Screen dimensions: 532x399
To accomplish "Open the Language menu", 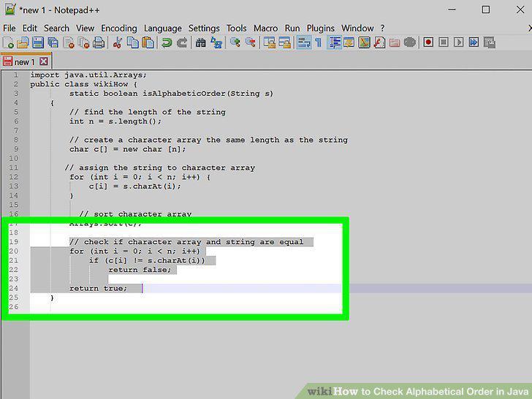I will coord(163,28).
